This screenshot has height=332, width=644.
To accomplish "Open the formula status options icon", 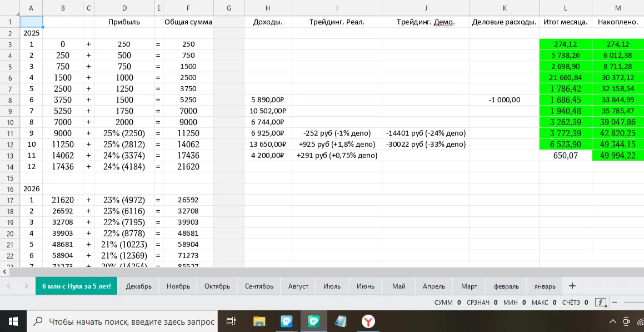I will coord(601,303).
